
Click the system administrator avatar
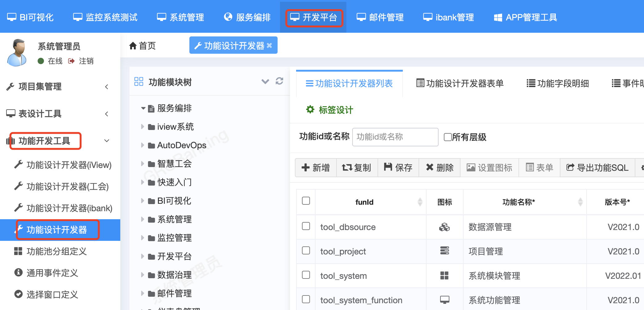pyautogui.click(x=17, y=52)
